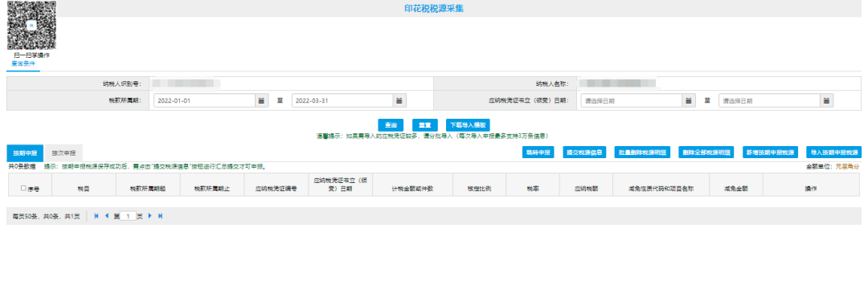Tick the select-all 序号 checkbox

[x=23, y=189]
